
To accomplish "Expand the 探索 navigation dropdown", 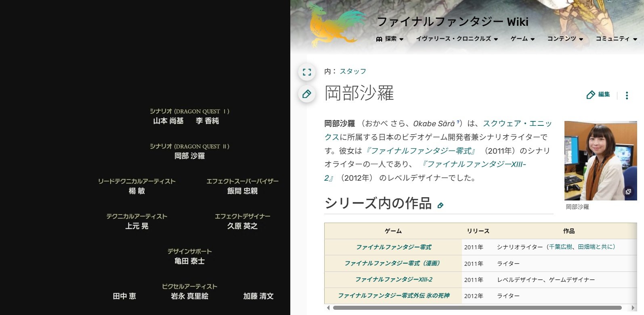I will pos(390,39).
